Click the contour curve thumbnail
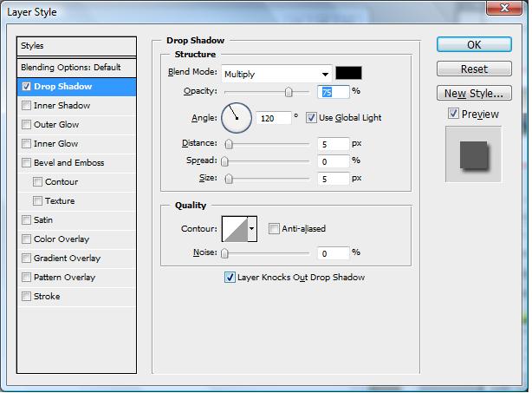The image size is (532, 393). pyautogui.click(x=235, y=228)
